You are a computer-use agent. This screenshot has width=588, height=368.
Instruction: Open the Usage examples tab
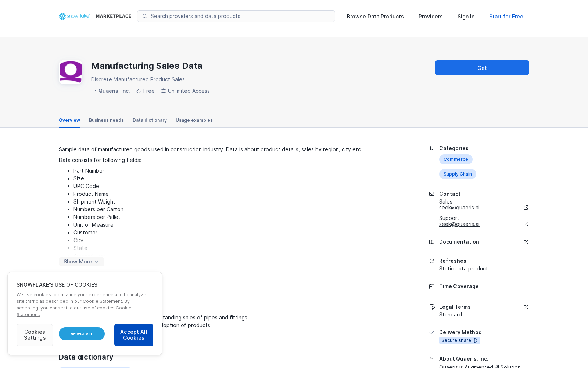194,120
